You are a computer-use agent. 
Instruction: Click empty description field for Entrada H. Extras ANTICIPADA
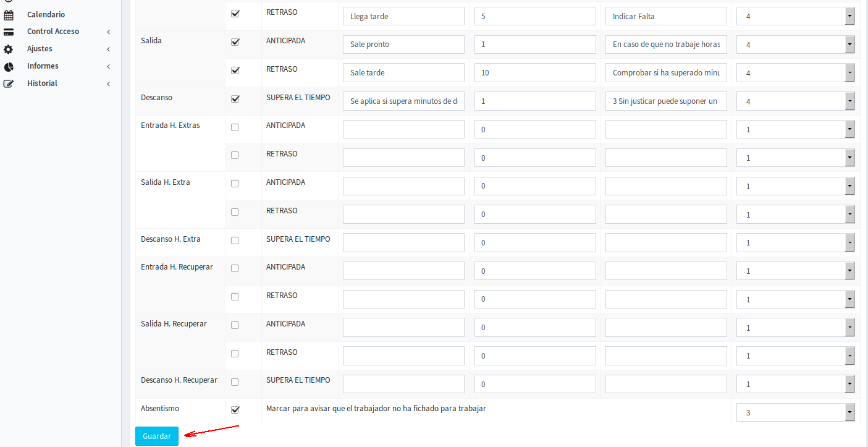coord(403,129)
